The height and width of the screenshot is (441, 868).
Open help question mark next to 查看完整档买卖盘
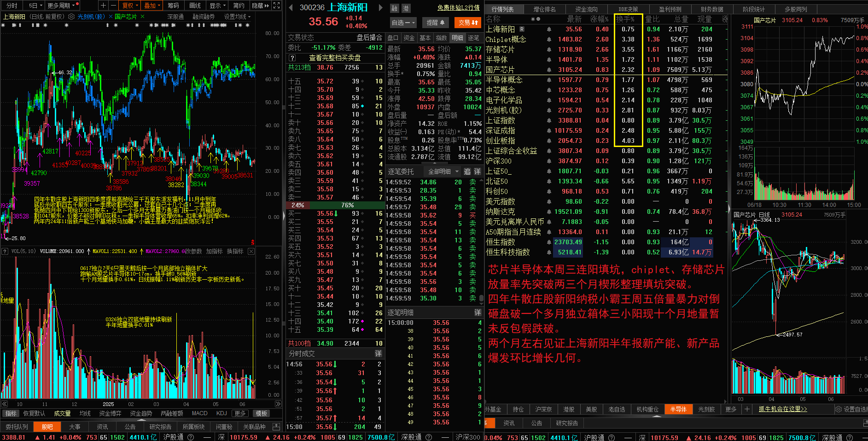[x=292, y=58]
